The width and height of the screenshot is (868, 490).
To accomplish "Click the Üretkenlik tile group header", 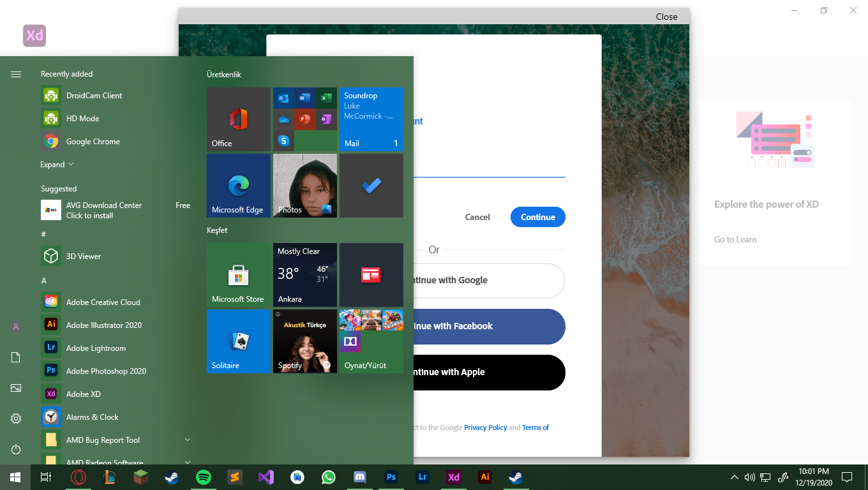I will pos(224,75).
